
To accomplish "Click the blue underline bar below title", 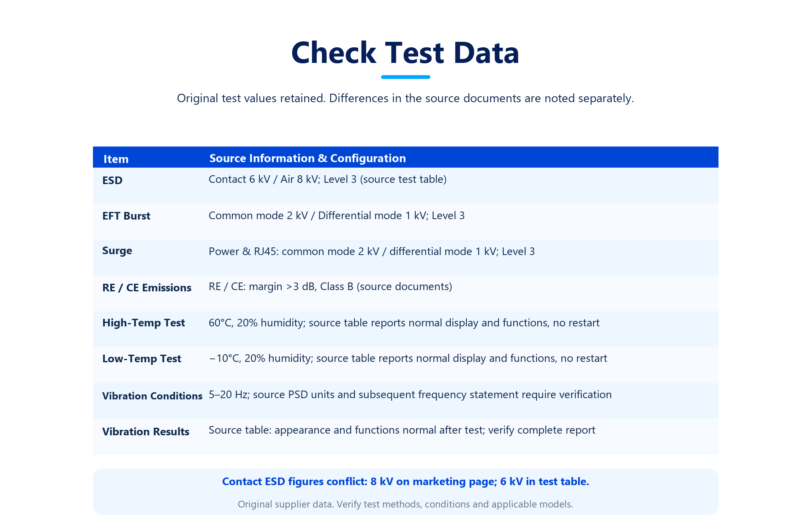I will point(405,77).
